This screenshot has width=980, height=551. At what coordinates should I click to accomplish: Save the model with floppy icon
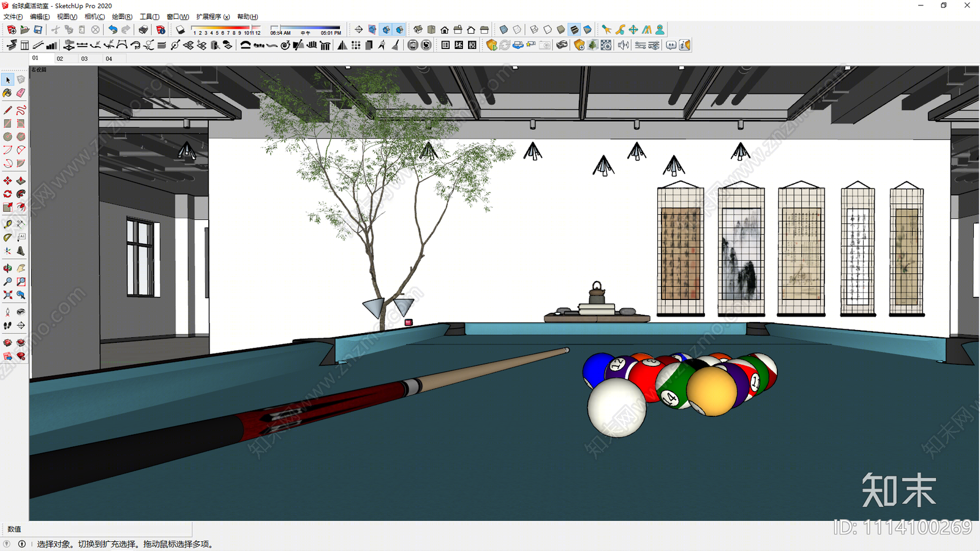point(38,29)
